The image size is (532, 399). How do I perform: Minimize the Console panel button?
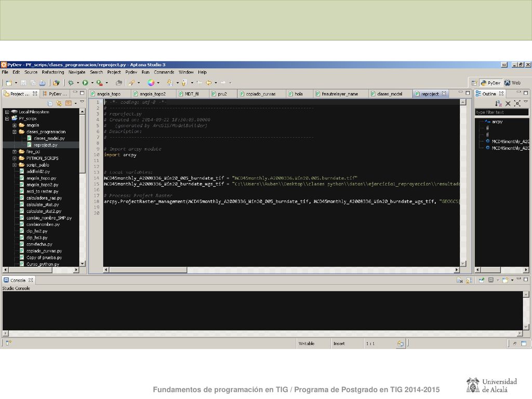(518, 279)
